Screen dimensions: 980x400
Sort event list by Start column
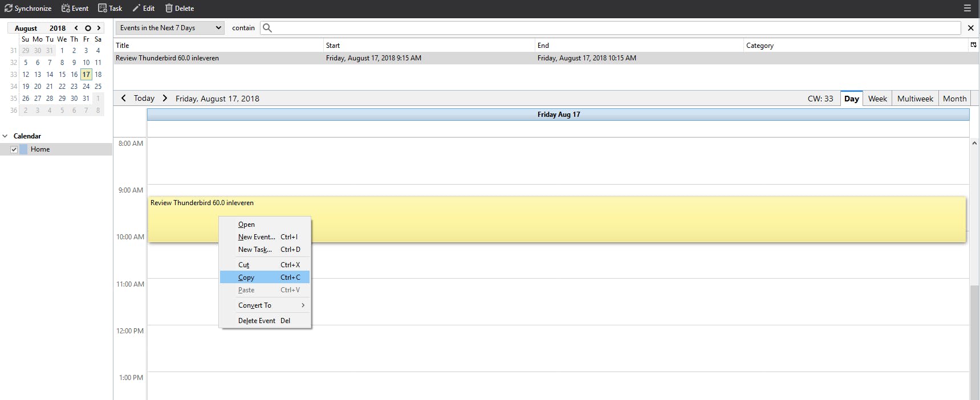coord(429,46)
